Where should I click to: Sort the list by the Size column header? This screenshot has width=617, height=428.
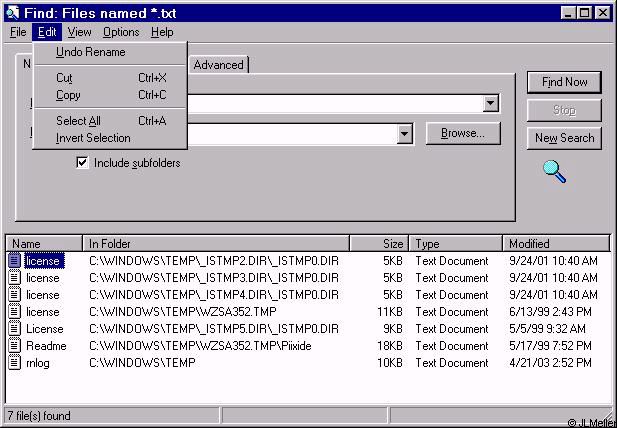coord(379,243)
